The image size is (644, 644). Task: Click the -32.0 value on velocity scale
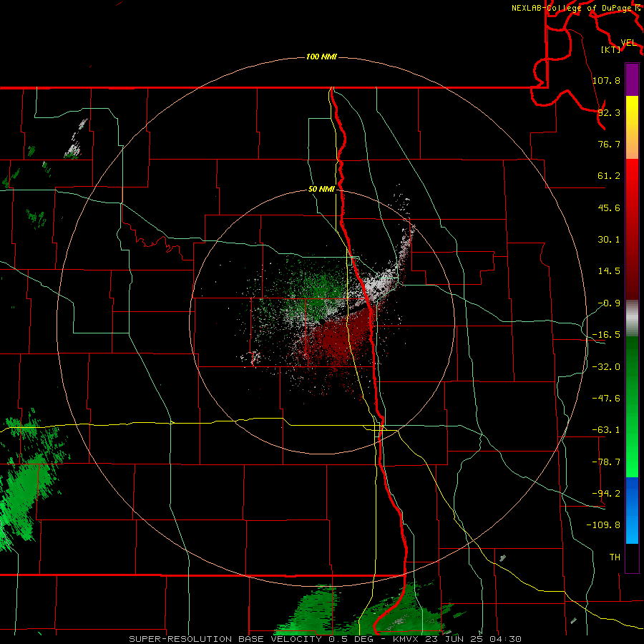click(606, 367)
